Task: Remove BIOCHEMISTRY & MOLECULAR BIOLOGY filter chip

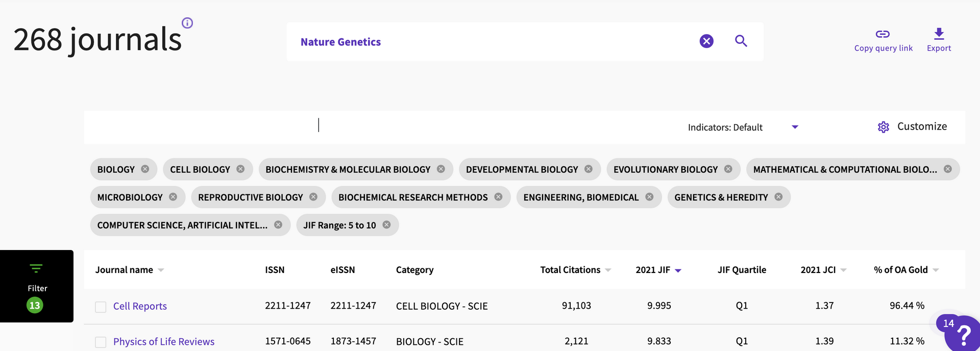Action: (441, 169)
